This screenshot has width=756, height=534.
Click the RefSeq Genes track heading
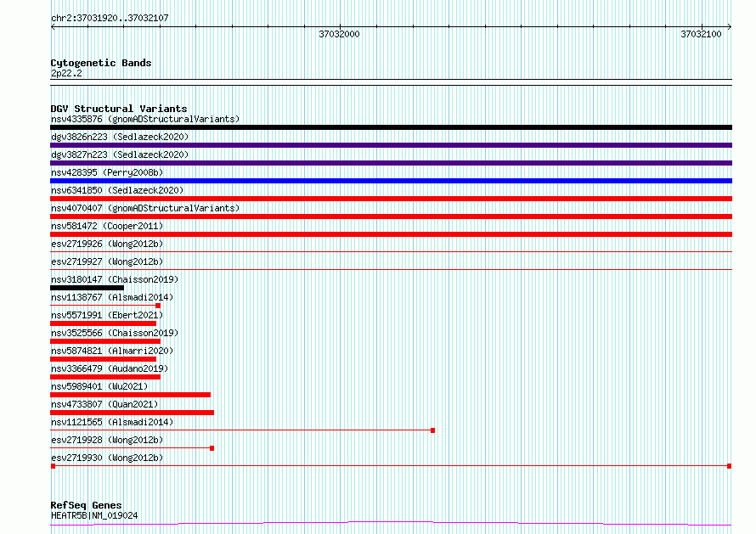(87, 505)
